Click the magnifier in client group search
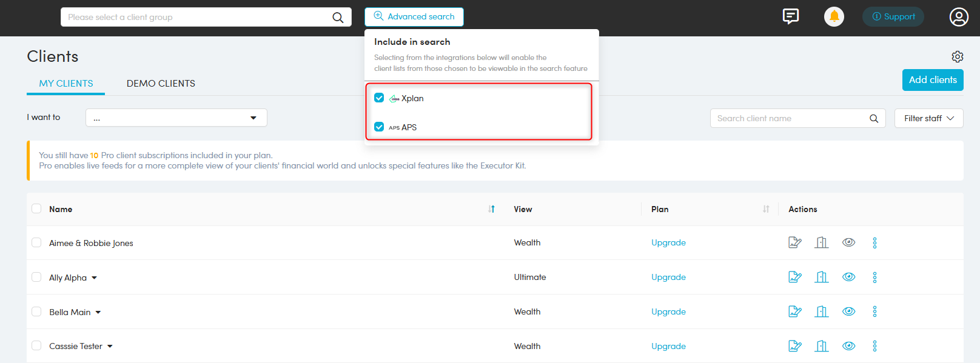The image size is (980, 363). 338,18
